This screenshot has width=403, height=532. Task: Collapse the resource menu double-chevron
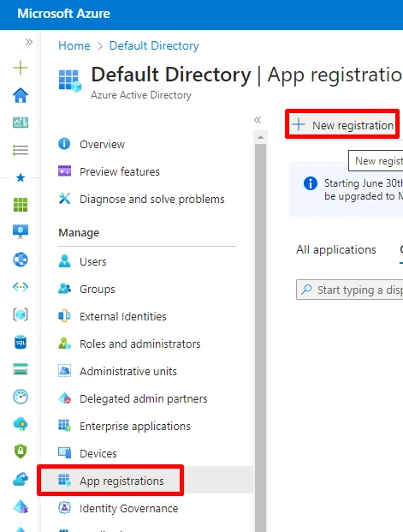click(258, 120)
